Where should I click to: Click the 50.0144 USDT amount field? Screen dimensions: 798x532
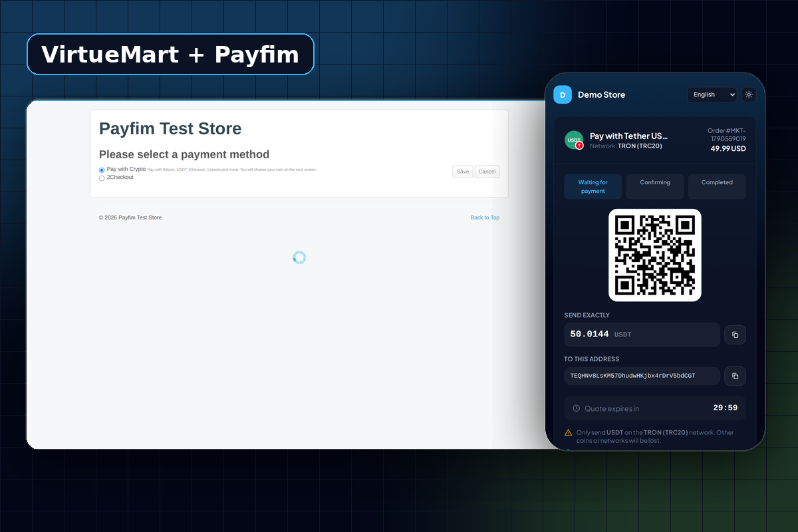click(642, 334)
